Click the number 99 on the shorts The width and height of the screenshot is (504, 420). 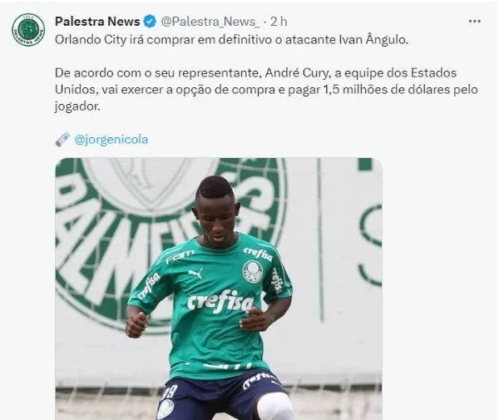[169, 393]
